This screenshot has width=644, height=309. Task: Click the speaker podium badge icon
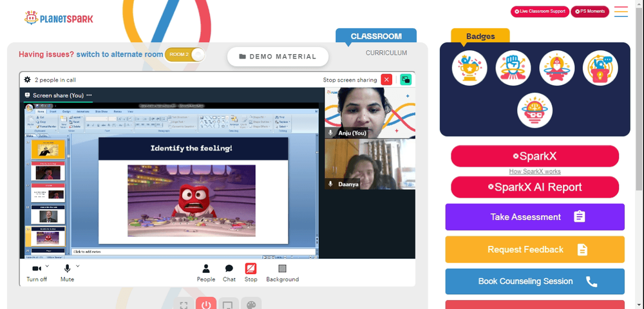(600, 68)
